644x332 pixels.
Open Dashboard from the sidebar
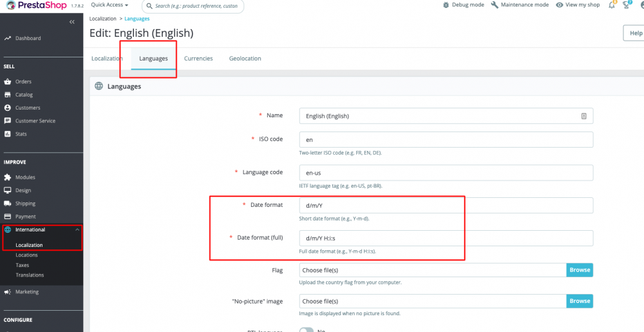click(28, 38)
